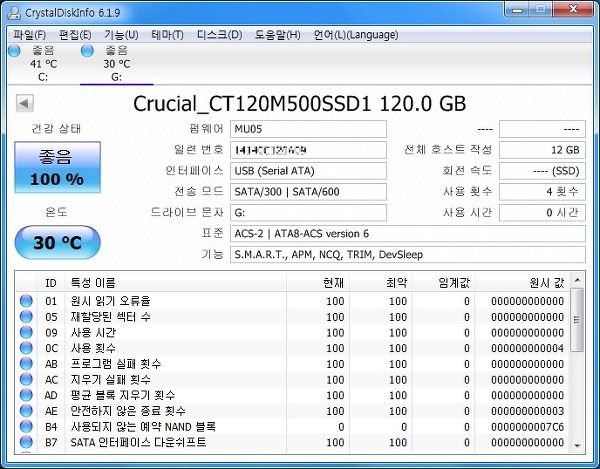Image resolution: width=600 pixels, height=469 pixels.
Task: Click the firmware field showing MU05
Action: [x=308, y=129]
